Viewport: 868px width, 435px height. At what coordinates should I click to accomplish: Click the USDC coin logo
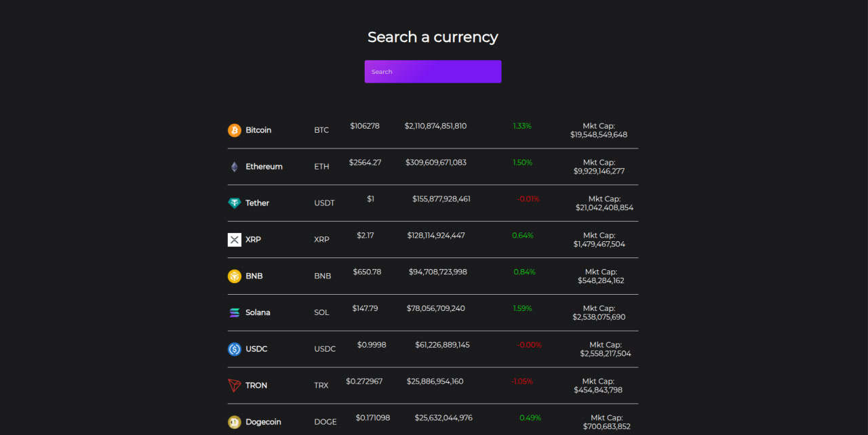pyautogui.click(x=235, y=350)
